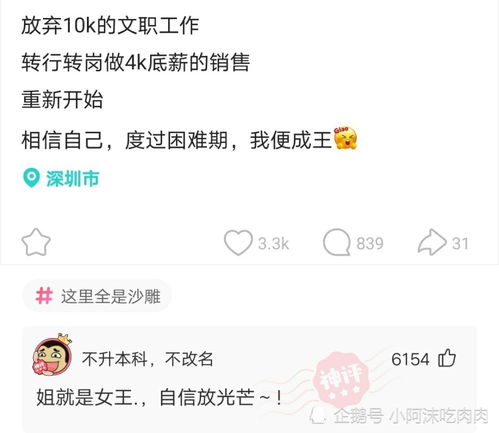Select the post line 放弃10k的文职工作
The width and height of the screenshot is (499, 433).
click(x=110, y=25)
